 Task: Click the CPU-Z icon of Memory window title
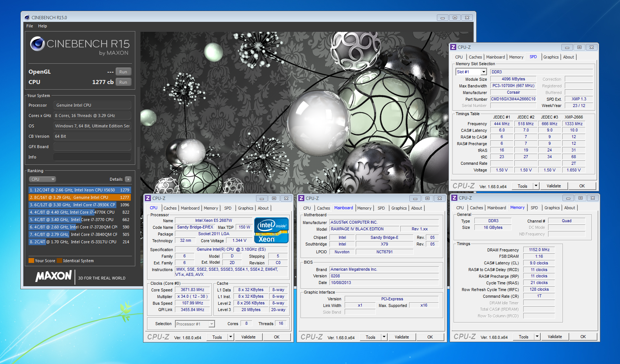[x=454, y=198]
